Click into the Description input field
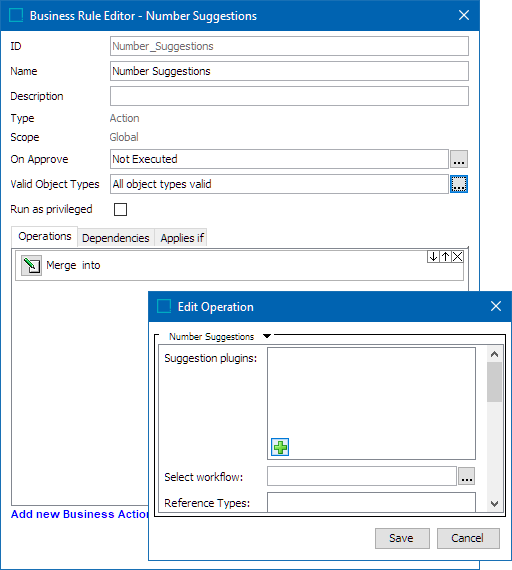Screen dimensions: 512x570 pyautogui.click(x=289, y=96)
